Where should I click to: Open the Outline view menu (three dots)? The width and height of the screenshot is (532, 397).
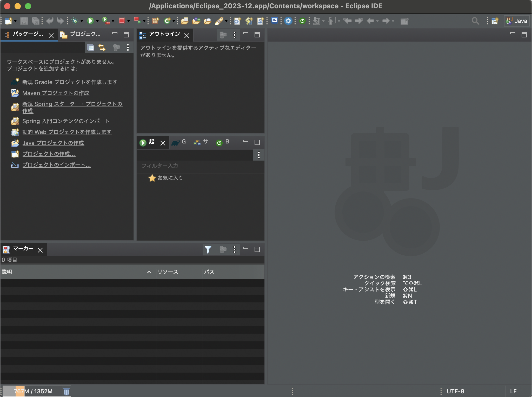point(234,35)
